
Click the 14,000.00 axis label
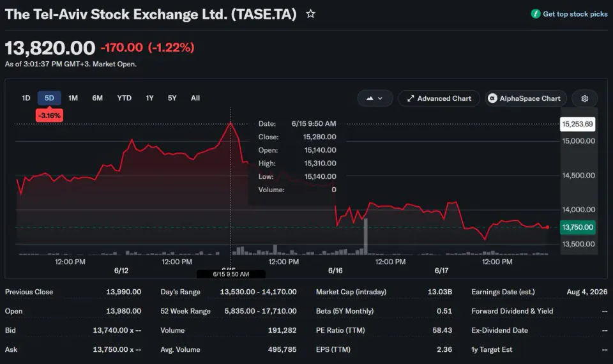(x=579, y=209)
